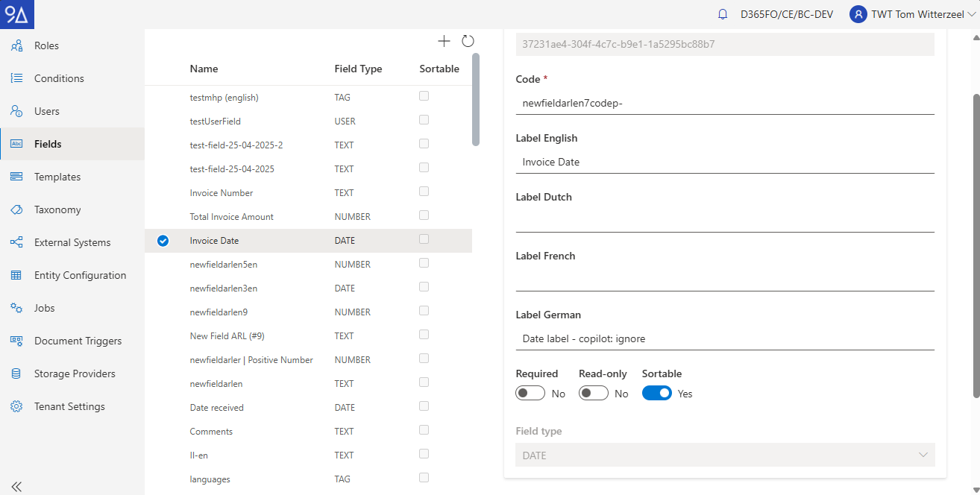The height and width of the screenshot is (495, 980).
Task: Click the Label German input field
Action: tap(725, 338)
